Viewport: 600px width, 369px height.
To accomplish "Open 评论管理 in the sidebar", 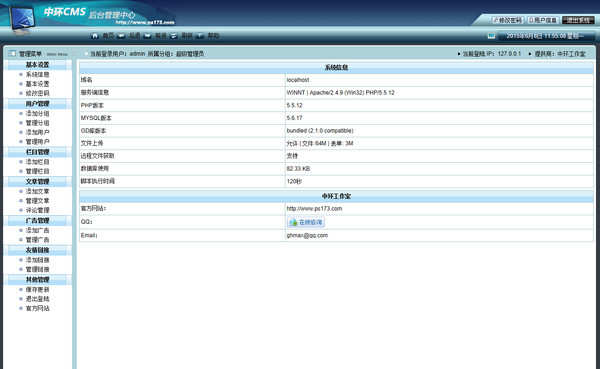I will (38, 210).
